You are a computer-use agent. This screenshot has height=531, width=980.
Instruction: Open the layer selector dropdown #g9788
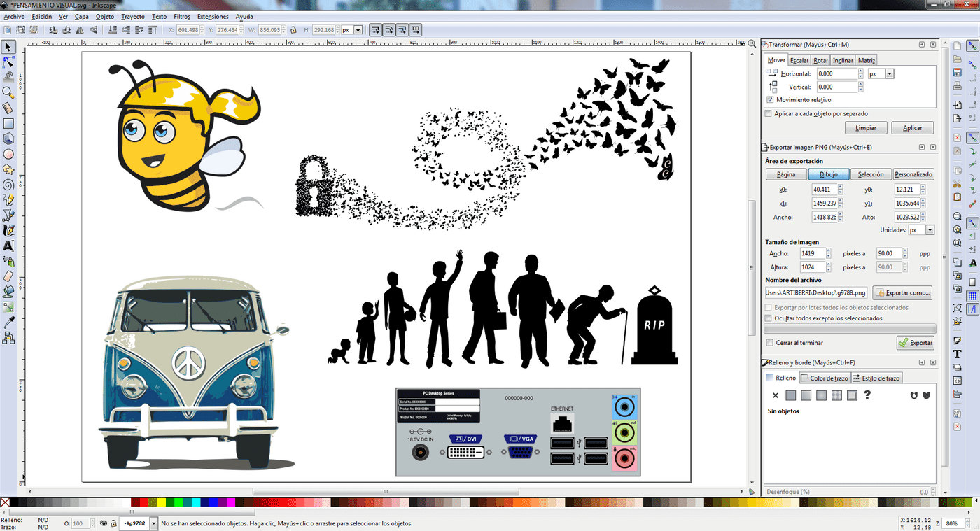coord(133,523)
